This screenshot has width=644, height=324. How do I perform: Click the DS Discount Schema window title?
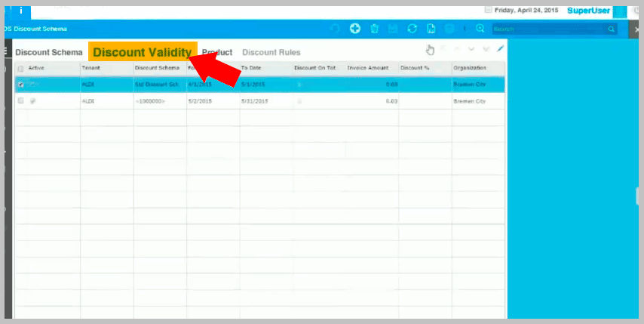click(35, 29)
